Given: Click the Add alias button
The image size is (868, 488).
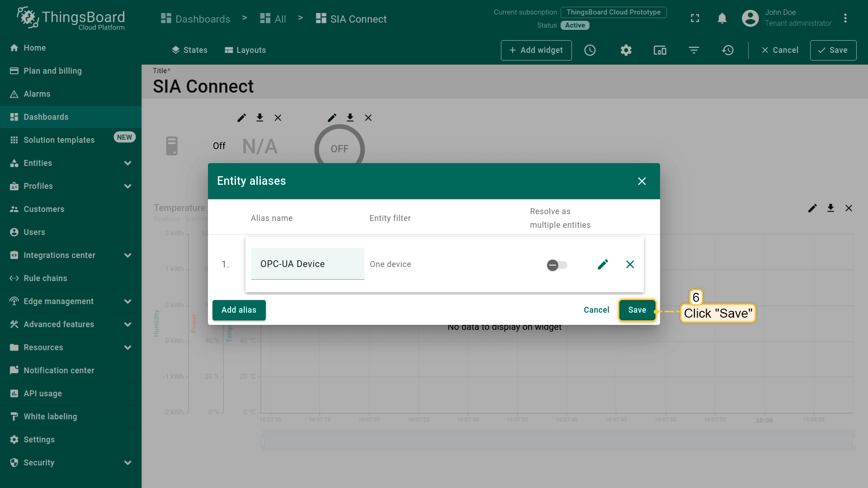Looking at the screenshot, I should (x=239, y=310).
